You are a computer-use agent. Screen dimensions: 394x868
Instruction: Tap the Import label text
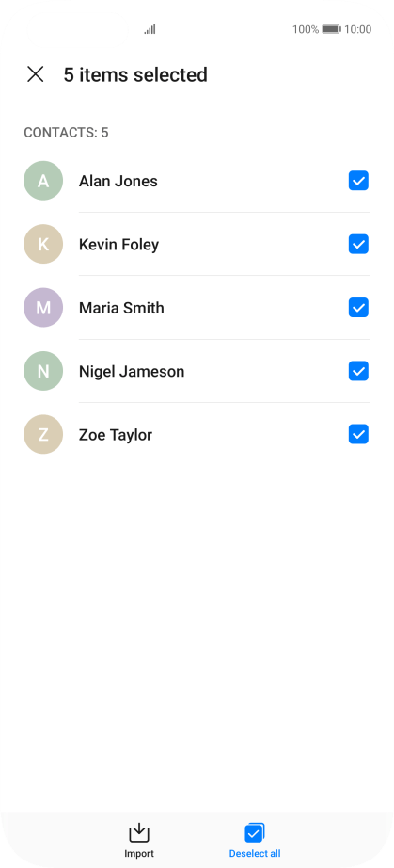pos(139,854)
